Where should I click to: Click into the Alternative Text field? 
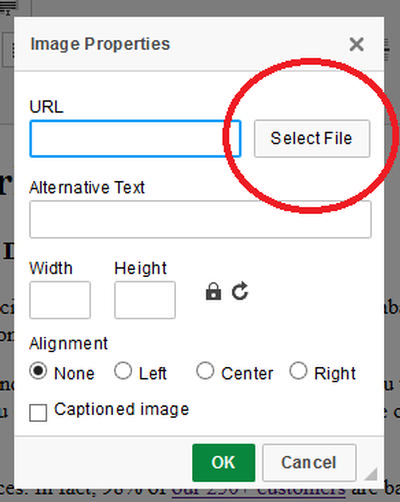tap(200, 219)
